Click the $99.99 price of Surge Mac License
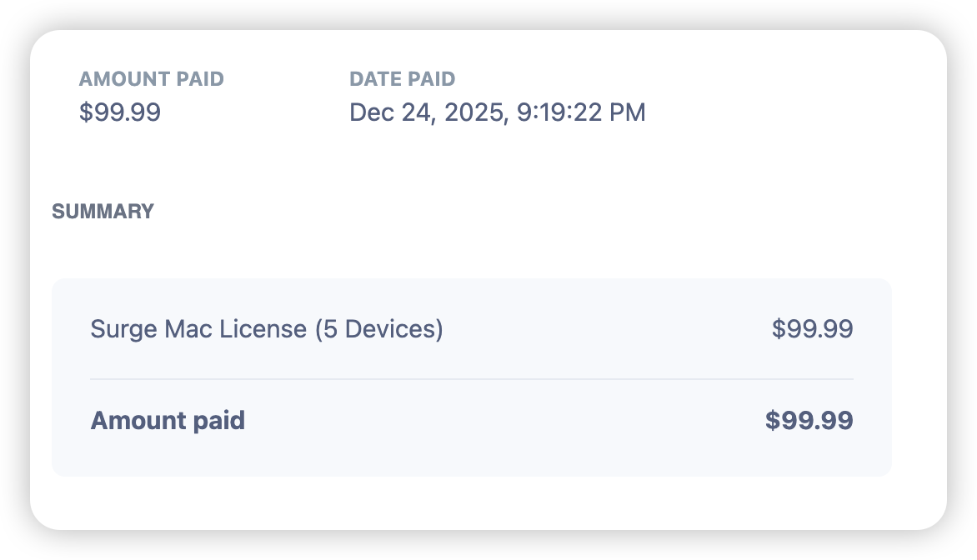Screen dimensions: 977x560 [812, 329]
